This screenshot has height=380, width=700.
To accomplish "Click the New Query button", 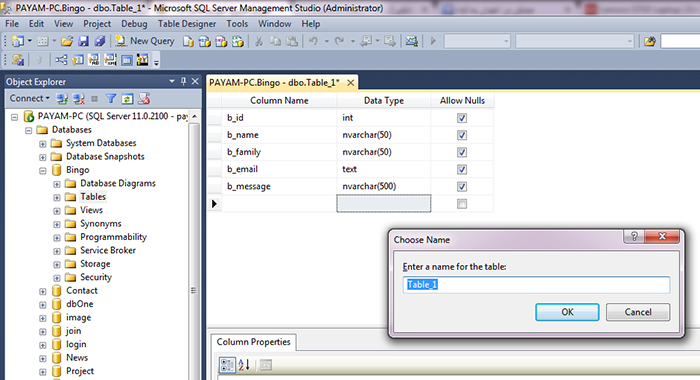I will click(x=145, y=41).
